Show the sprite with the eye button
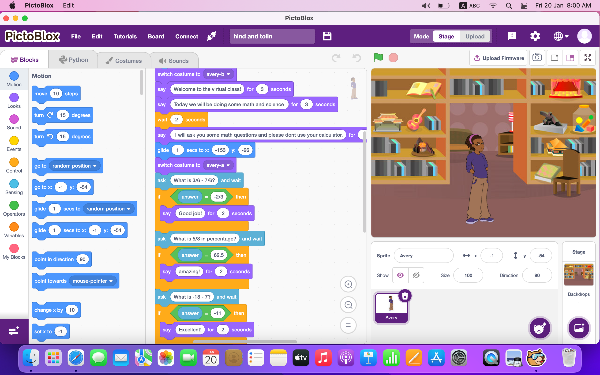 click(x=400, y=275)
